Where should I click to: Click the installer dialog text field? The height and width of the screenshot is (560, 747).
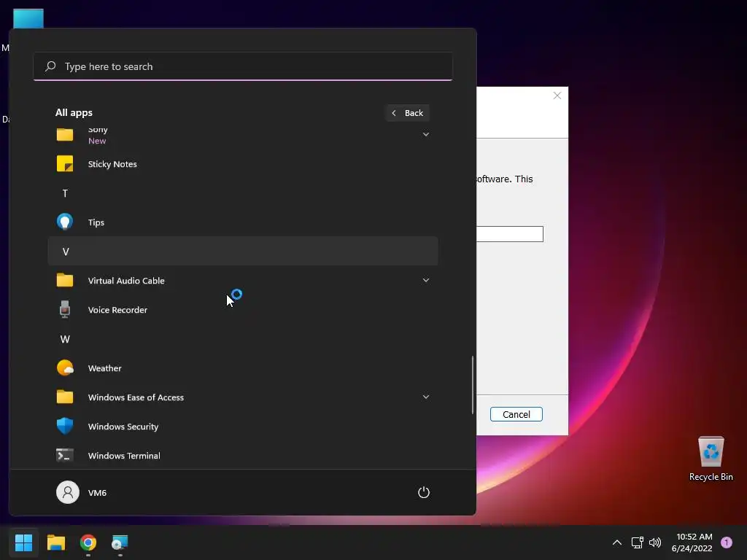[510, 234]
